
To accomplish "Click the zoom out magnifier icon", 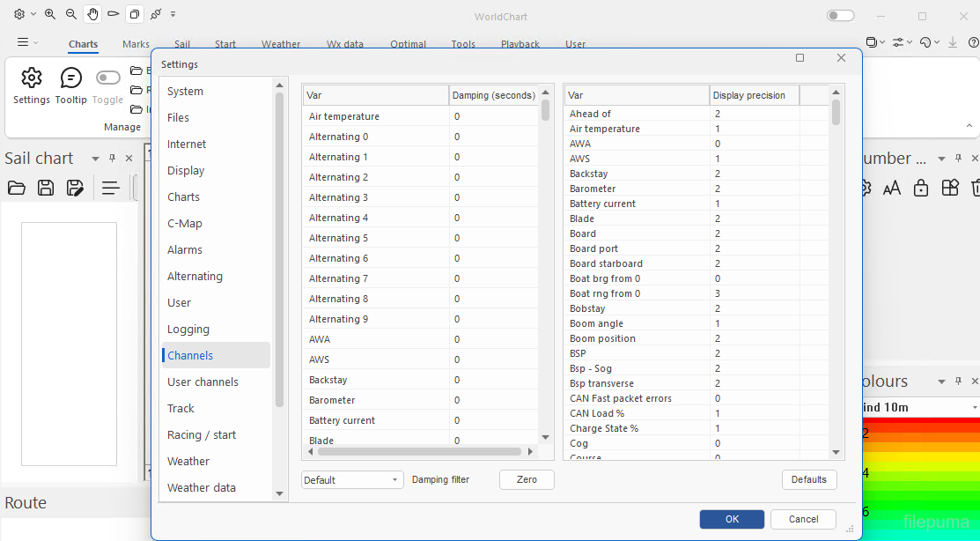I will (x=71, y=14).
